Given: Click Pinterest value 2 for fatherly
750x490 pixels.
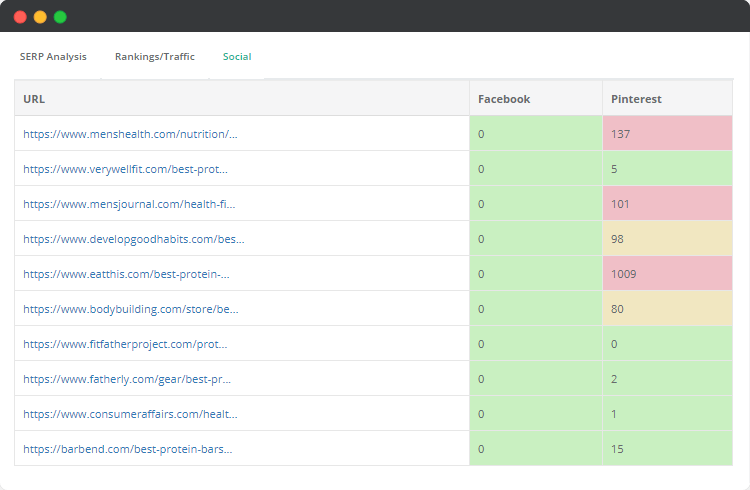Looking at the screenshot, I should [667, 379].
